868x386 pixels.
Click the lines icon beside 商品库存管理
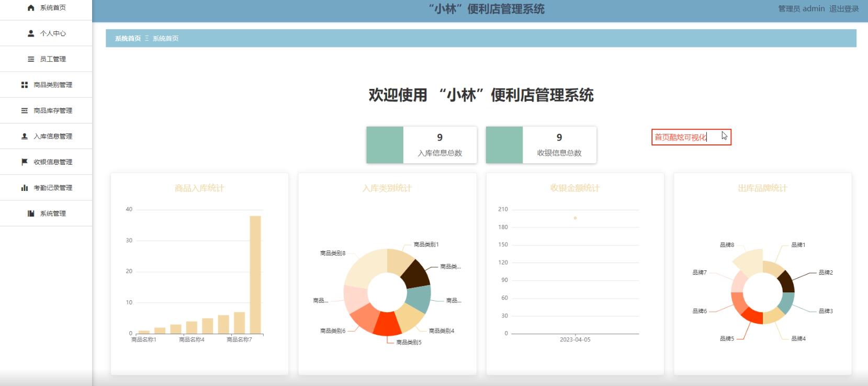25,110
